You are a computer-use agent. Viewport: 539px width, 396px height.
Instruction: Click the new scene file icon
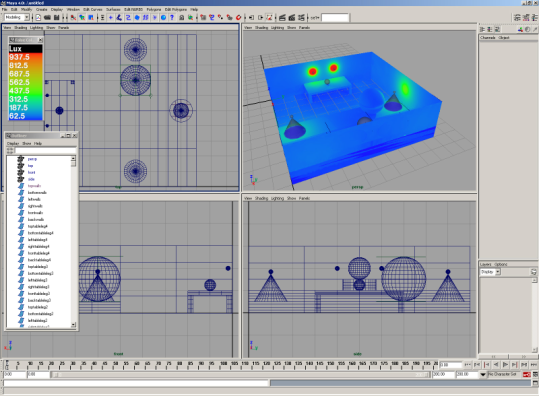pos(38,18)
